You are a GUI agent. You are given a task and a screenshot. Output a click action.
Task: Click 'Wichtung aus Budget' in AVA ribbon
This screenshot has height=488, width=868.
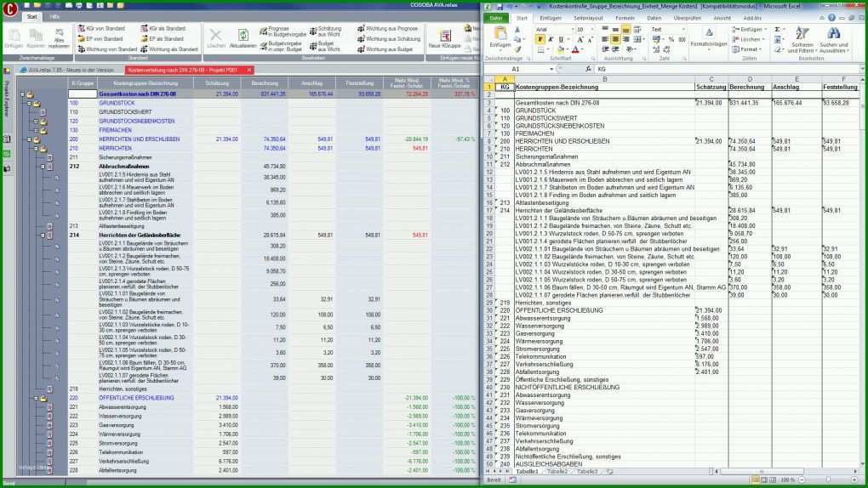point(385,49)
